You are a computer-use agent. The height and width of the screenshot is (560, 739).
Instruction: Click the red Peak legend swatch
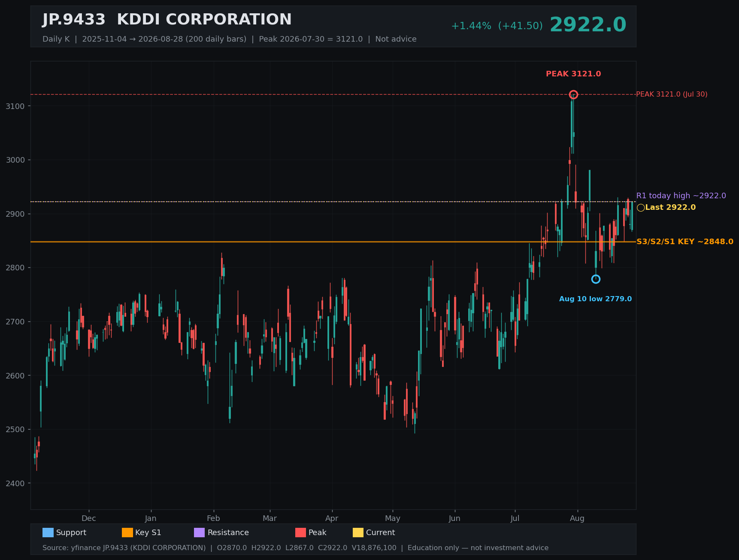point(301,533)
